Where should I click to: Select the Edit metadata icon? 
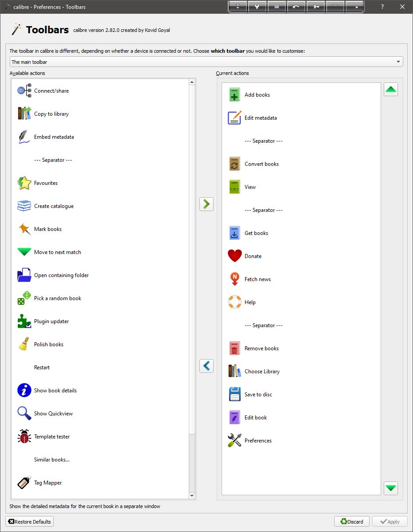235,118
